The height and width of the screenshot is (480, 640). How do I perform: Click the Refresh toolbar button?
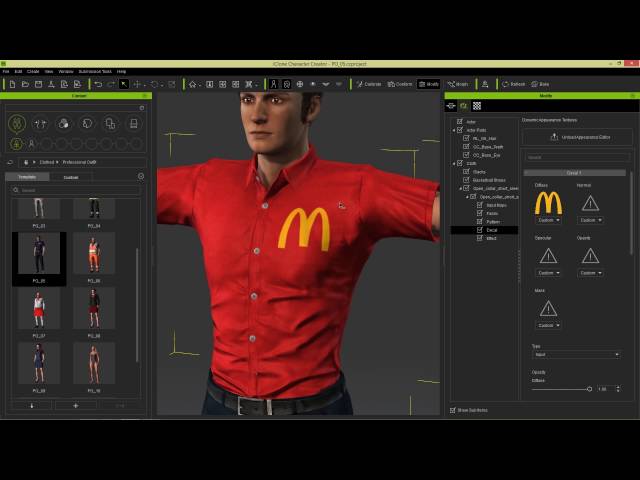(x=513, y=84)
